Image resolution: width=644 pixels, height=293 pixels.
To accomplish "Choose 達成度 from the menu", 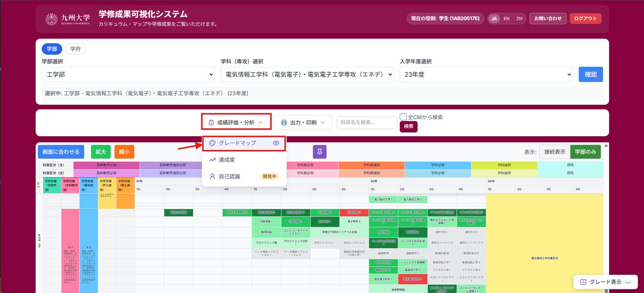I will (x=244, y=160).
